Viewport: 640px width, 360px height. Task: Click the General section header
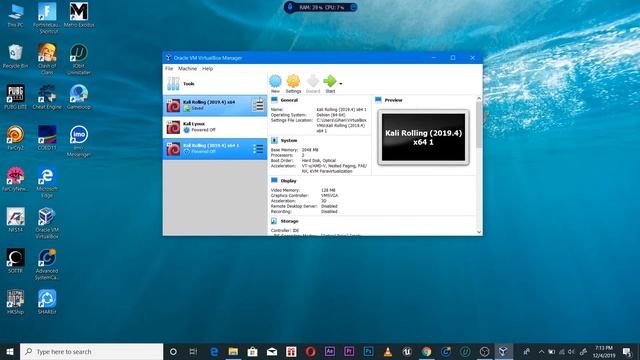289,100
